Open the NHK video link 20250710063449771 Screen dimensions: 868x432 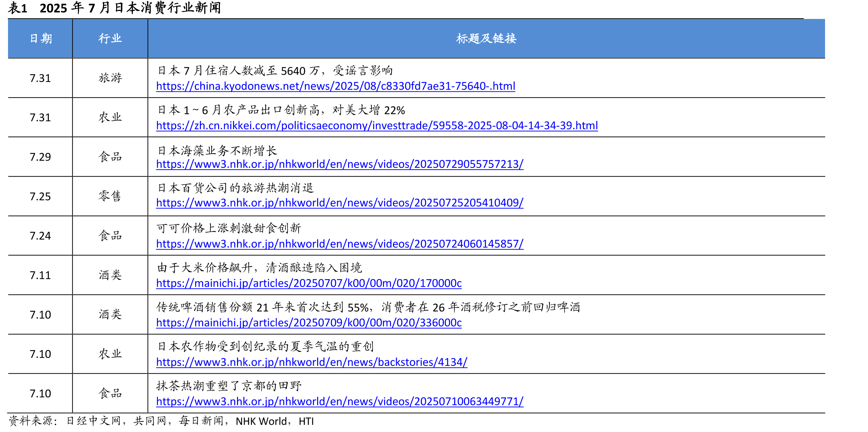coord(340,401)
